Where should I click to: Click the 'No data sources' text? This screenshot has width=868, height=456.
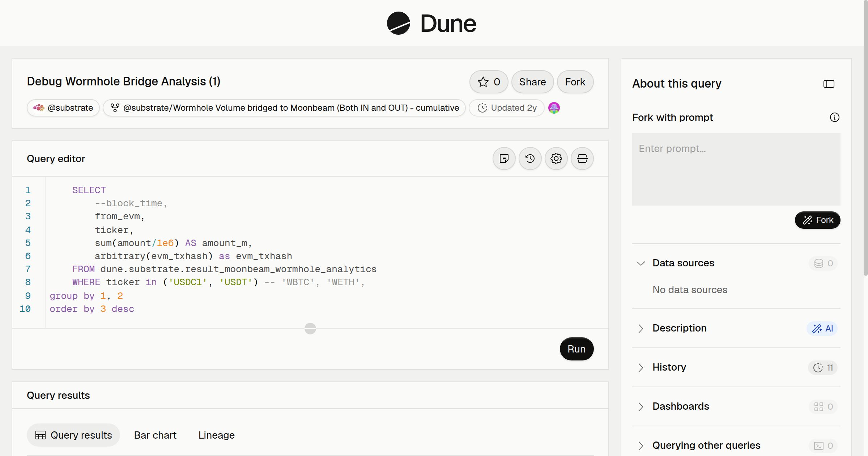click(690, 290)
